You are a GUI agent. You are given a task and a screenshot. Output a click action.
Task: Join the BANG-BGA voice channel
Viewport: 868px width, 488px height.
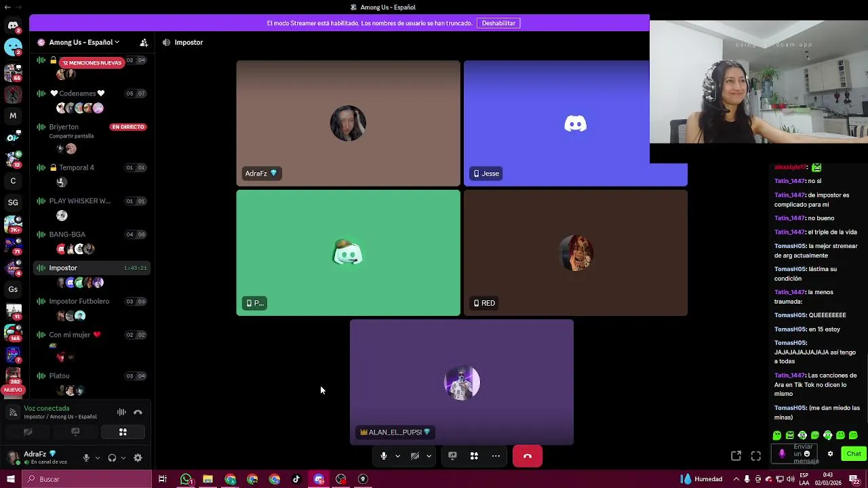92,235
